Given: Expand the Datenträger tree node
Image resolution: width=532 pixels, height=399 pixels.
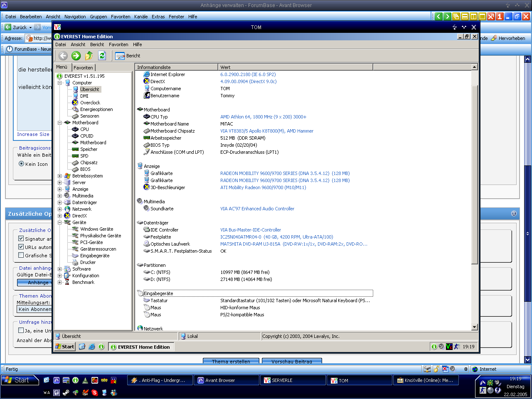Looking at the screenshot, I should [60, 202].
